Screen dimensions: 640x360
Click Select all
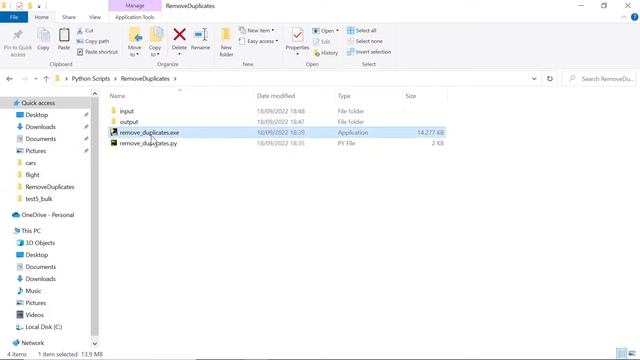362,31
